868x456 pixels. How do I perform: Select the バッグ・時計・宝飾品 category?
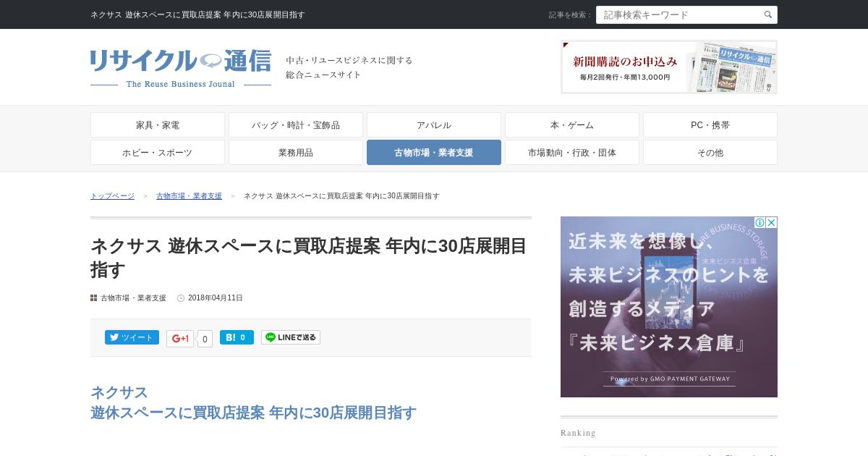tap(296, 125)
